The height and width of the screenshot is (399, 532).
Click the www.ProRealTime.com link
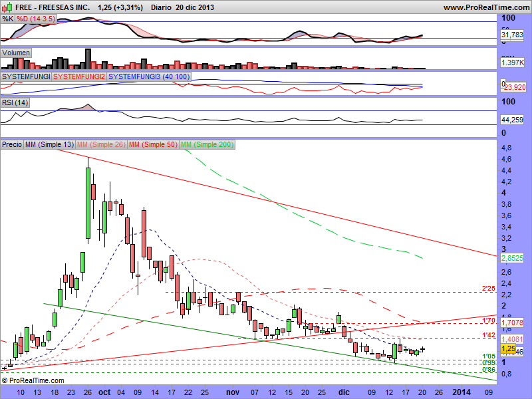click(487, 7)
